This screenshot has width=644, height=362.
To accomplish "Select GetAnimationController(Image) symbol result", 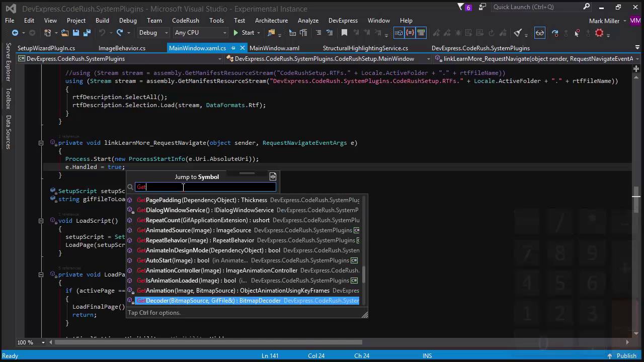I will point(244,270).
